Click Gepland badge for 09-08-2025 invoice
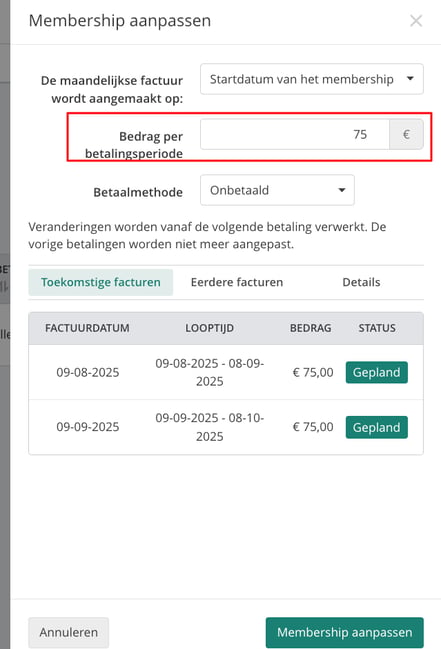 (x=377, y=373)
